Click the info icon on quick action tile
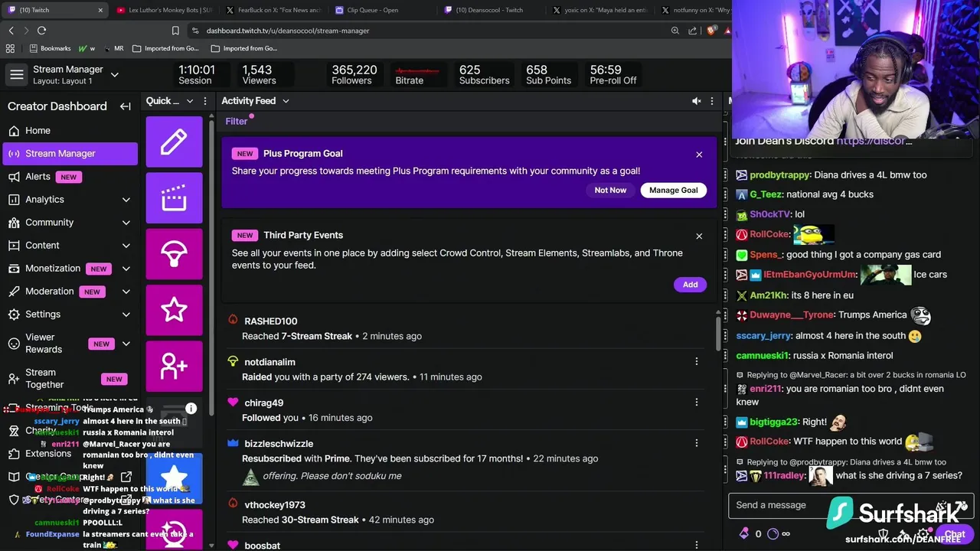The height and width of the screenshot is (551, 980). [x=191, y=409]
